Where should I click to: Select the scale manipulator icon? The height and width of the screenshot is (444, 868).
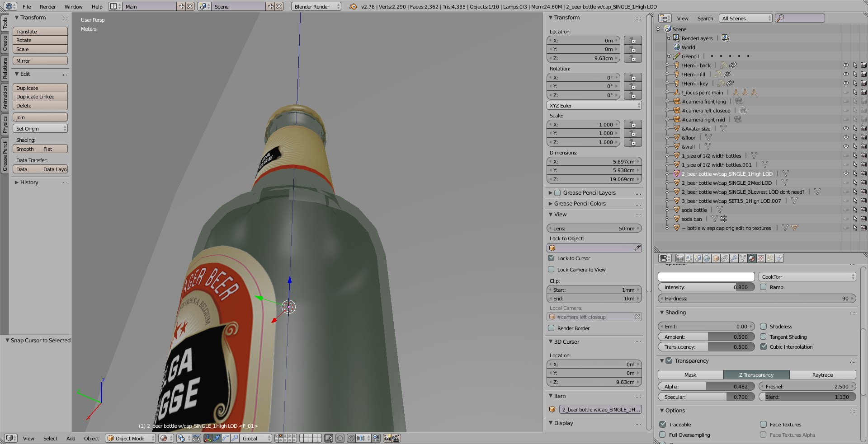[235, 438]
